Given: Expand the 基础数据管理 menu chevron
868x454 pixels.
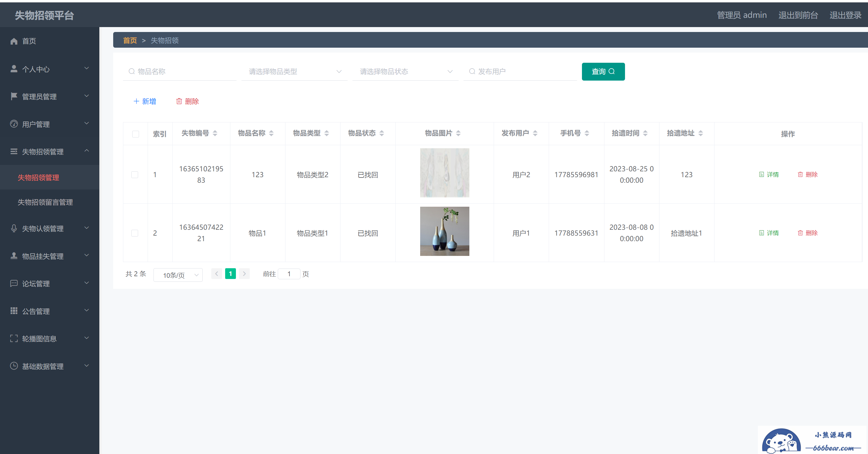Looking at the screenshot, I should (x=87, y=365).
